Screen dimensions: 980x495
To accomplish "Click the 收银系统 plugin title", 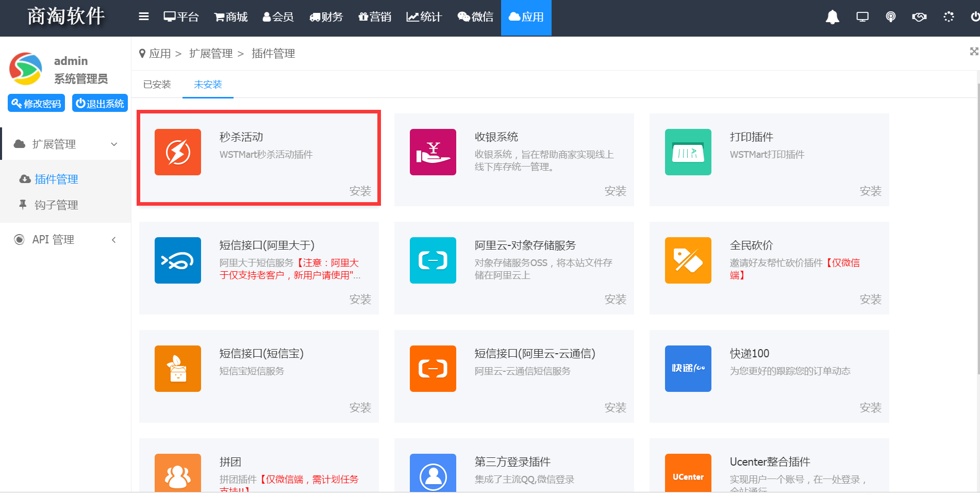I will click(x=496, y=137).
